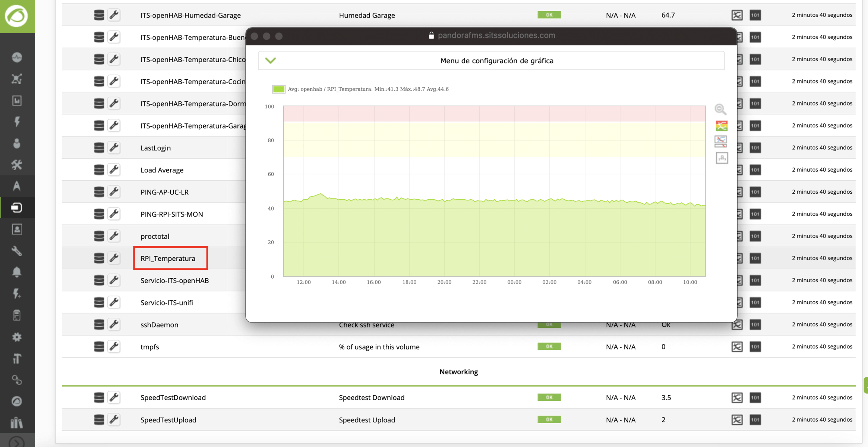Open raw data for SpeedTestUpload module
The image size is (868, 447).
coord(755,420)
